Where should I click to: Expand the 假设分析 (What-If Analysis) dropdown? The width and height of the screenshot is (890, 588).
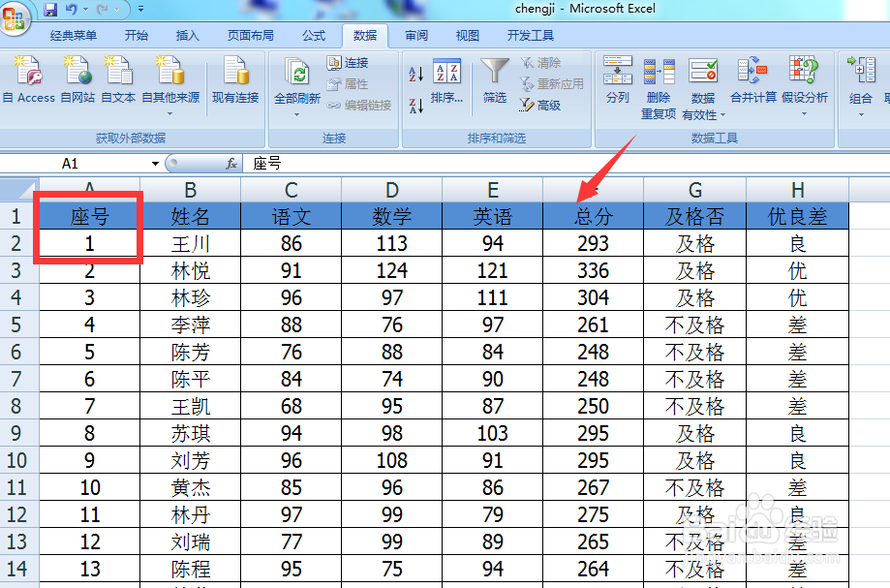803,113
